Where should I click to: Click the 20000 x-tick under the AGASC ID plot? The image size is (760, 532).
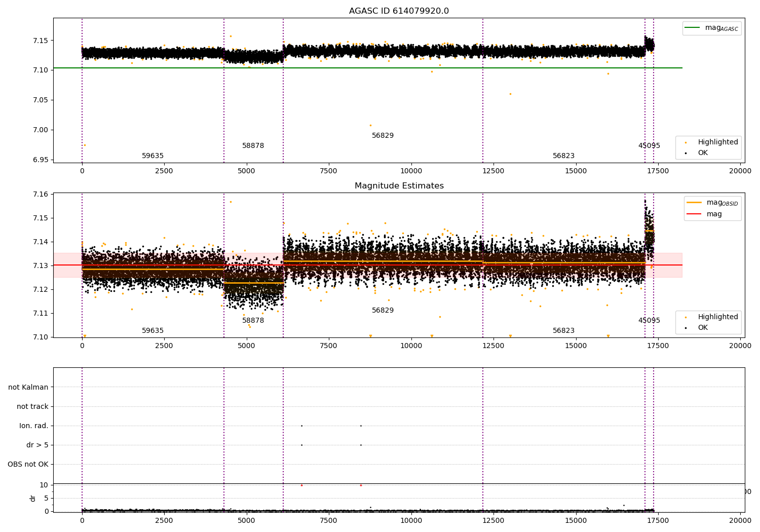coord(740,171)
